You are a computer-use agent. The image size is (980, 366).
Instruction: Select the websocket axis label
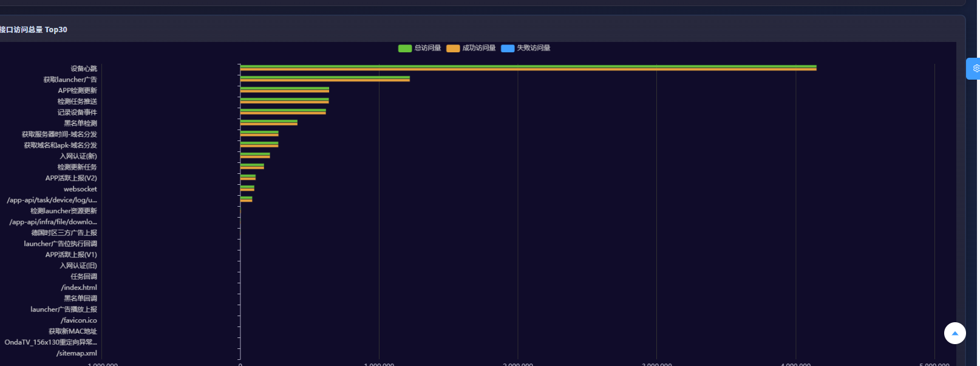(x=80, y=189)
